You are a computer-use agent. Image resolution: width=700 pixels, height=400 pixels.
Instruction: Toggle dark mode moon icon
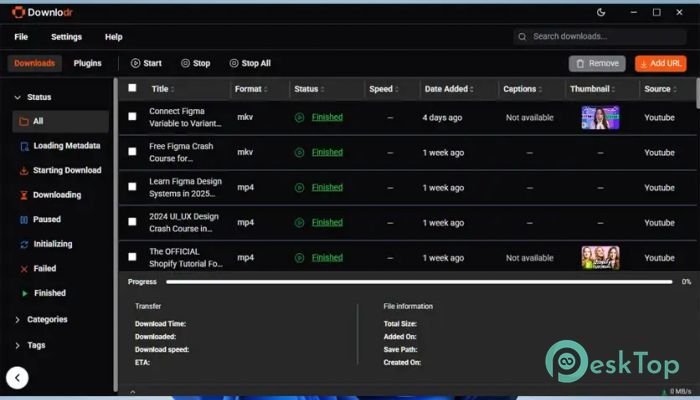click(x=601, y=12)
